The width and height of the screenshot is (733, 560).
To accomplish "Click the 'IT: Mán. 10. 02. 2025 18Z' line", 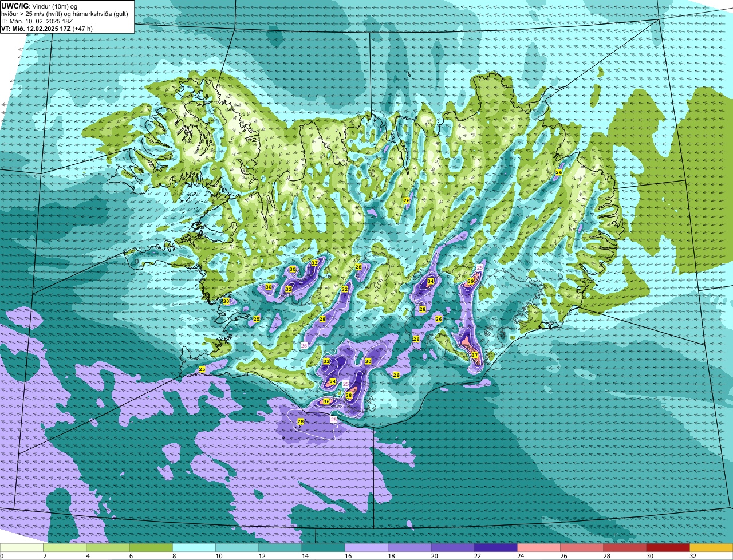I will (38, 21).
